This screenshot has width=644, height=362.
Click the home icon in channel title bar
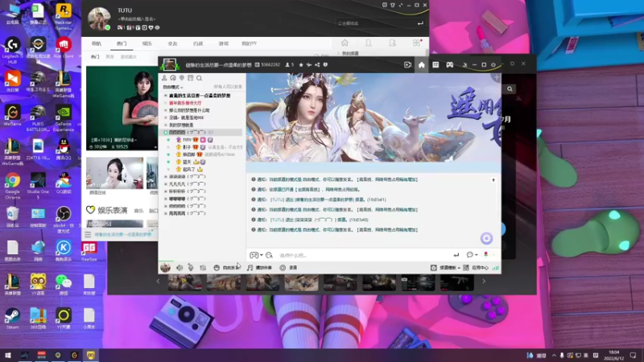pyautogui.click(x=421, y=65)
